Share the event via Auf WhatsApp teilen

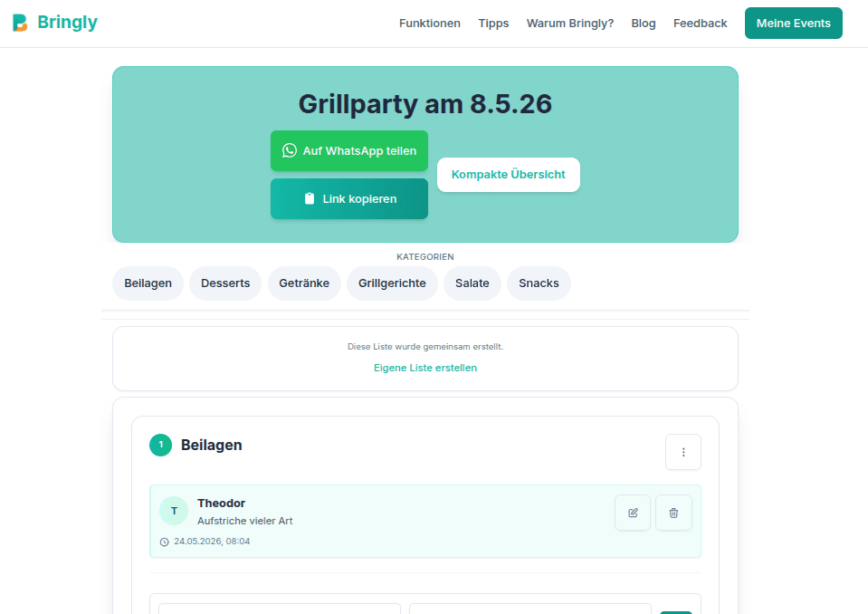349,150
